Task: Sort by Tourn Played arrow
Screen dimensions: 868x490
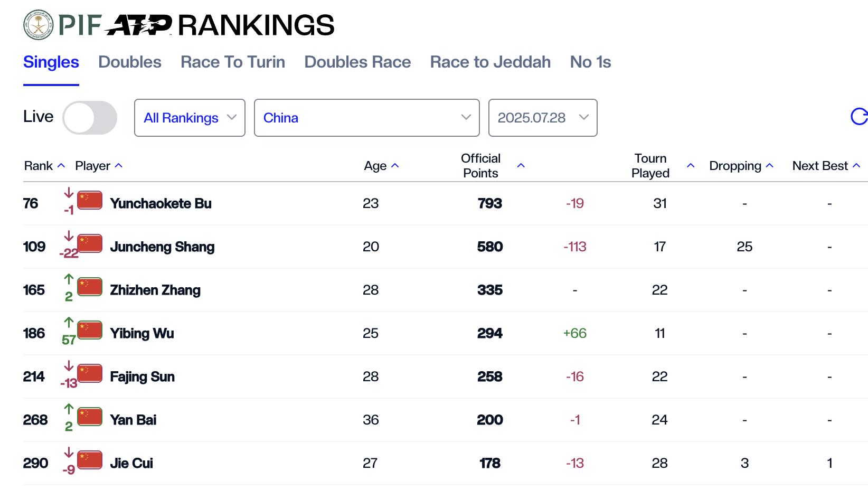Action: pyautogui.click(x=691, y=166)
